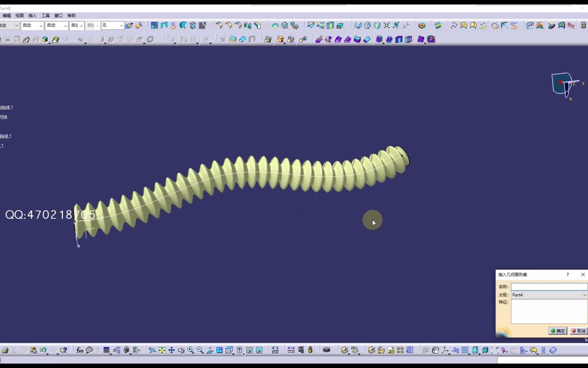This screenshot has width=588, height=368.
Task: Close the 插入几何图形集 dialog
Action: coord(583,275)
